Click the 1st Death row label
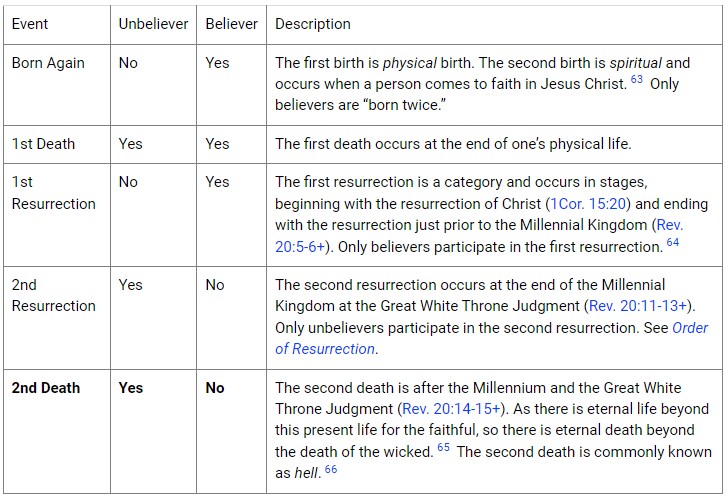 point(43,144)
